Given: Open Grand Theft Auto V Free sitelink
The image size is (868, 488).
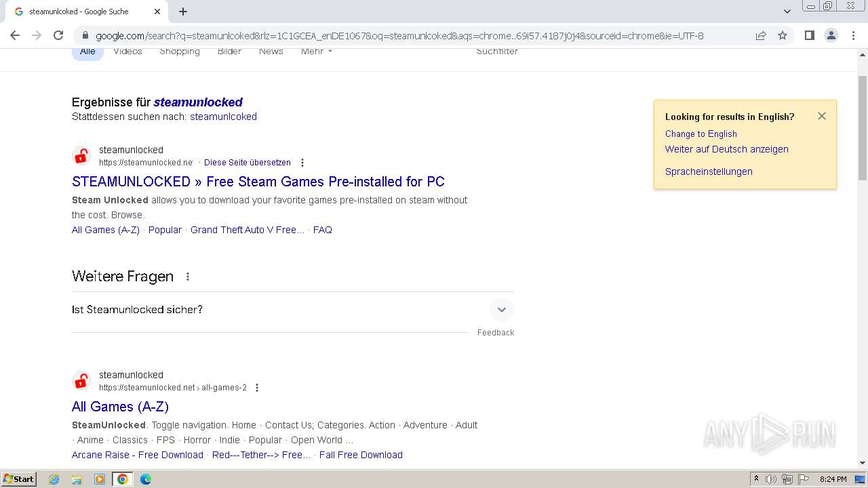Looking at the screenshot, I should (x=248, y=230).
